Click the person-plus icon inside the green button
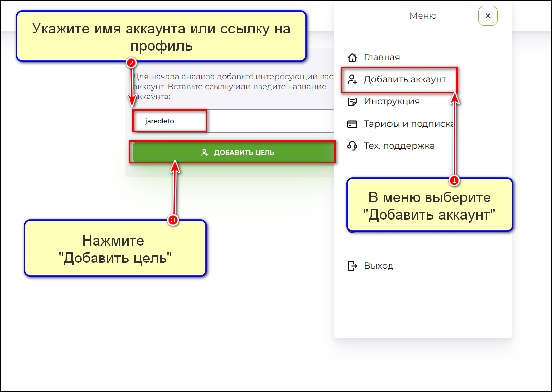 (x=205, y=153)
